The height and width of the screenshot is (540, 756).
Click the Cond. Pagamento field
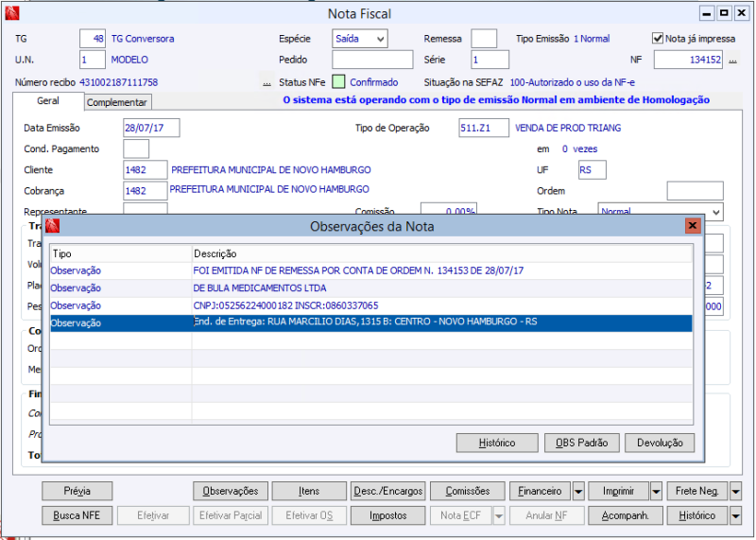tap(136, 148)
